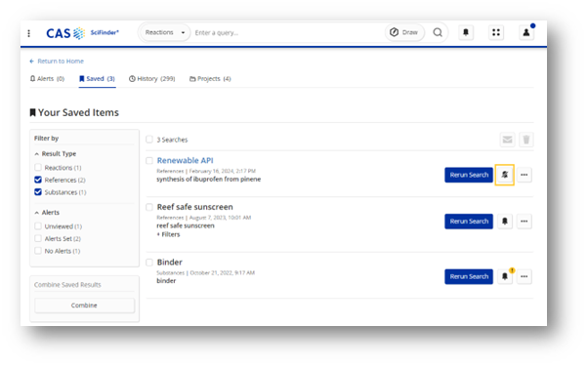Collapse the Result Type filter section
Viewport: 588px width, 367px height.
55,153
